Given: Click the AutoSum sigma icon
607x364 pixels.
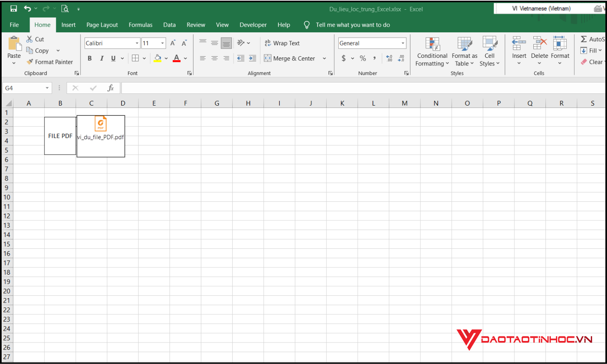Looking at the screenshot, I should tap(584, 39).
